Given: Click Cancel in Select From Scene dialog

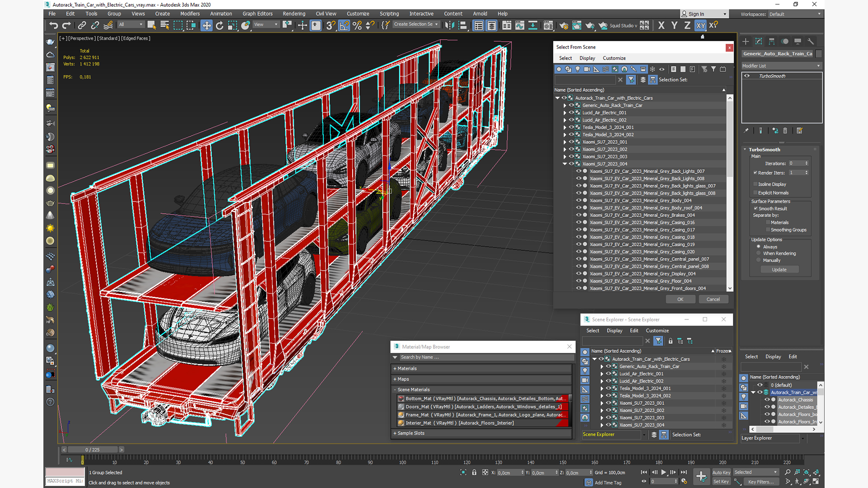Looking at the screenshot, I should pos(713,299).
